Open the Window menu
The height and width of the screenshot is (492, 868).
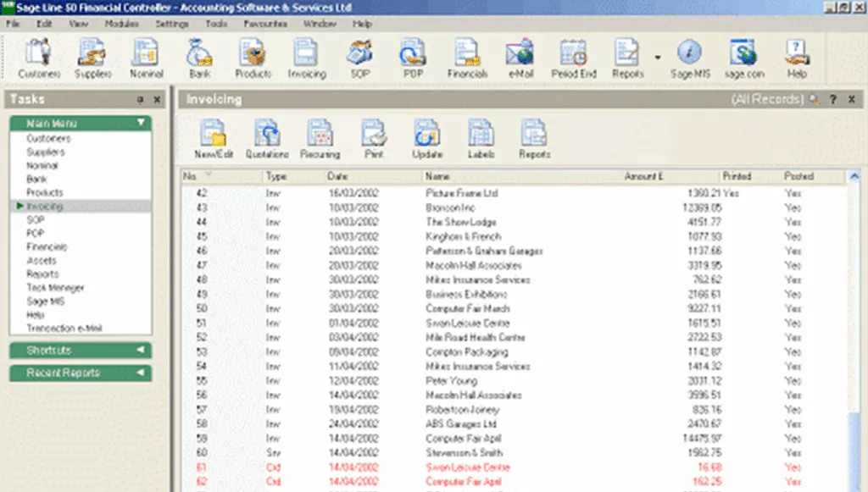pos(320,24)
